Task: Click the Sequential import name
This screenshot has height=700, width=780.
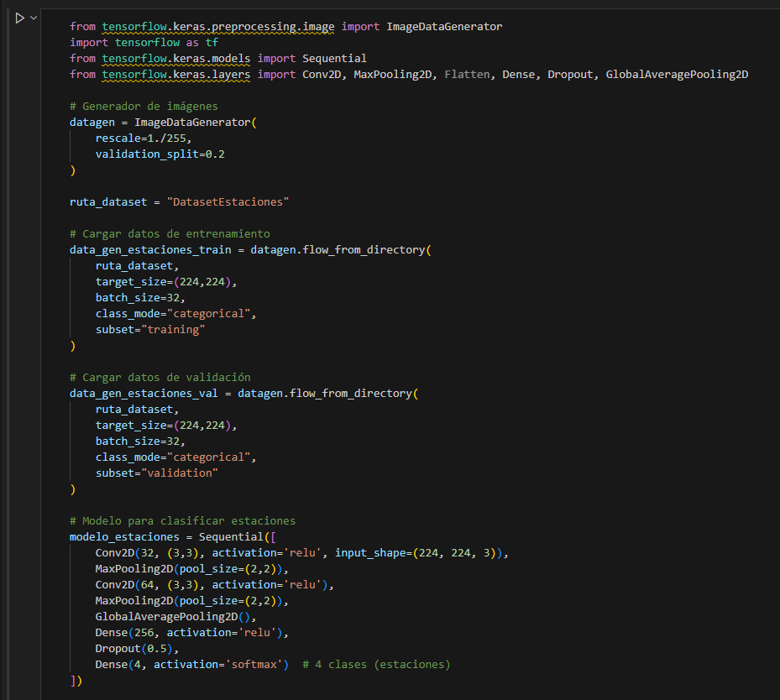Action: point(334,58)
